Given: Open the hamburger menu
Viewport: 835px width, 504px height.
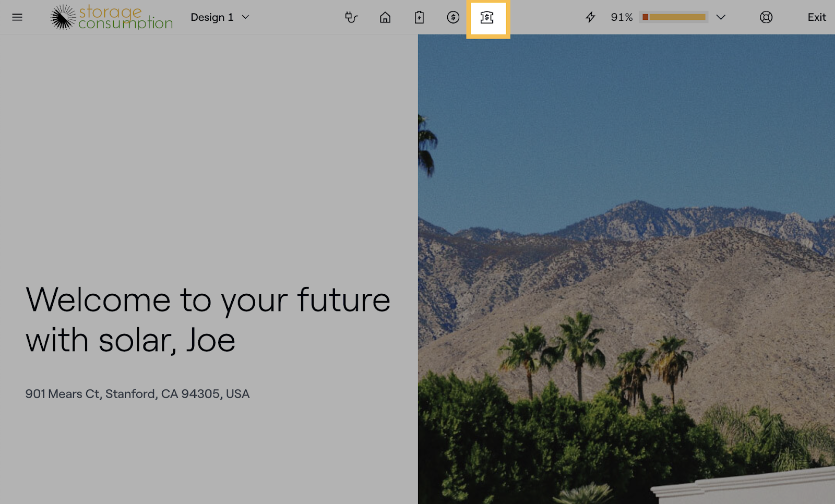Looking at the screenshot, I should [17, 17].
